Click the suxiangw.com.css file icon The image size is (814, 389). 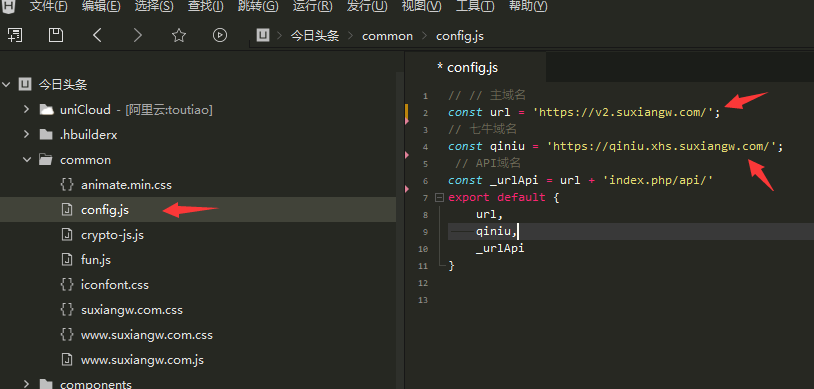coord(67,310)
